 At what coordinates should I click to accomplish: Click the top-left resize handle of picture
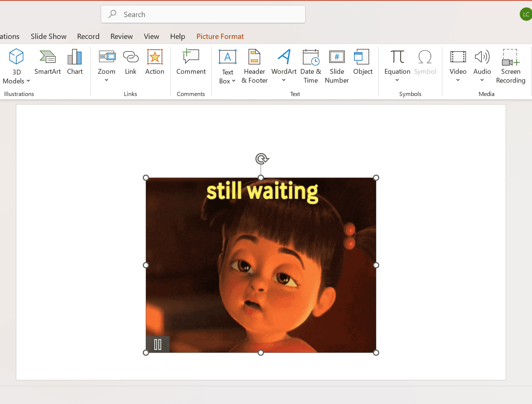(146, 178)
